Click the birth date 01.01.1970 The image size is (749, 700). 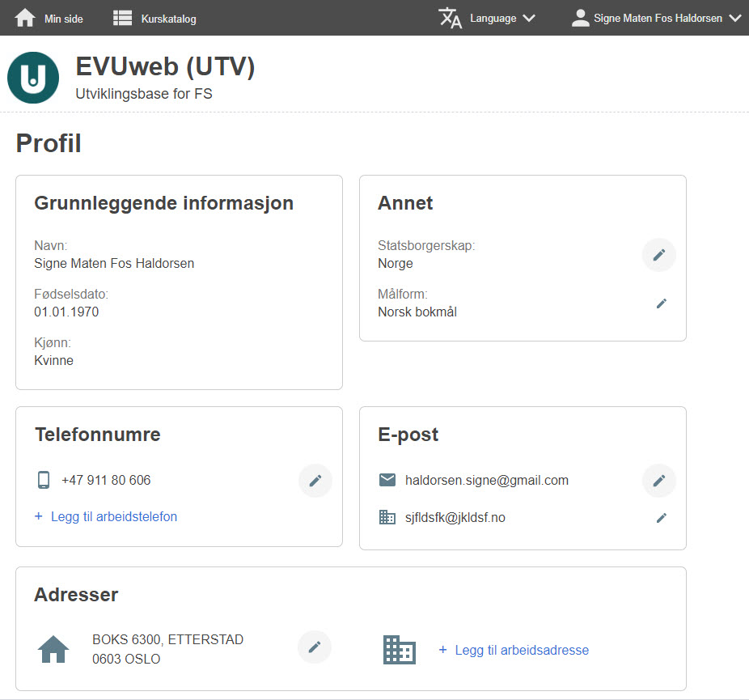tap(66, 312)
